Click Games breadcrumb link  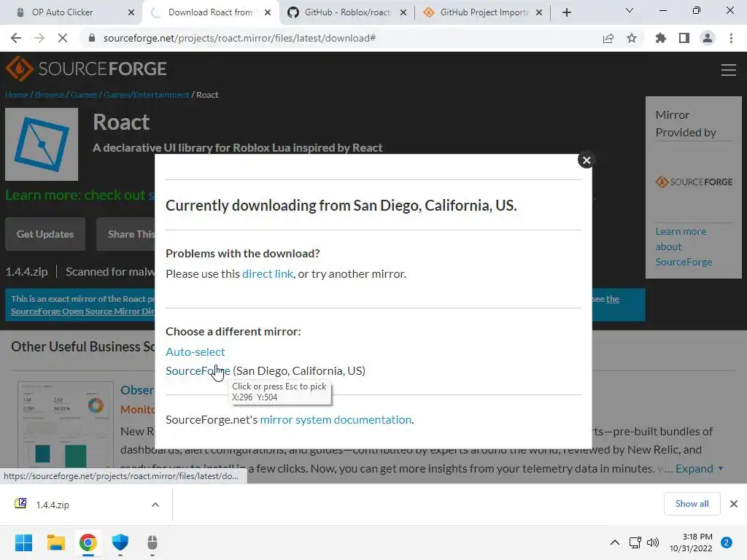84,95
